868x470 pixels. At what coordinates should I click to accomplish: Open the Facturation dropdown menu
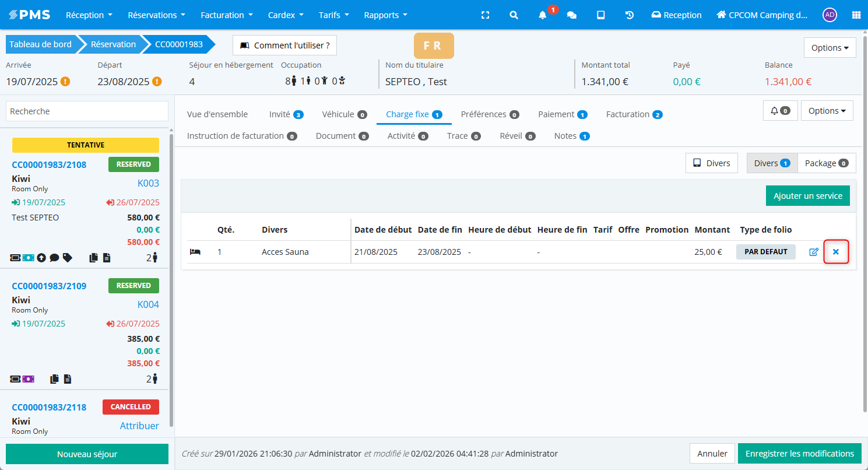tap(227, 15)
